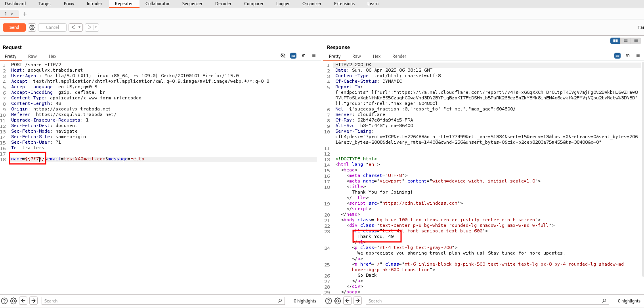Toggle Request pretty-print message wrap icon
The image size is (644, 308).
tap(293, 55)
